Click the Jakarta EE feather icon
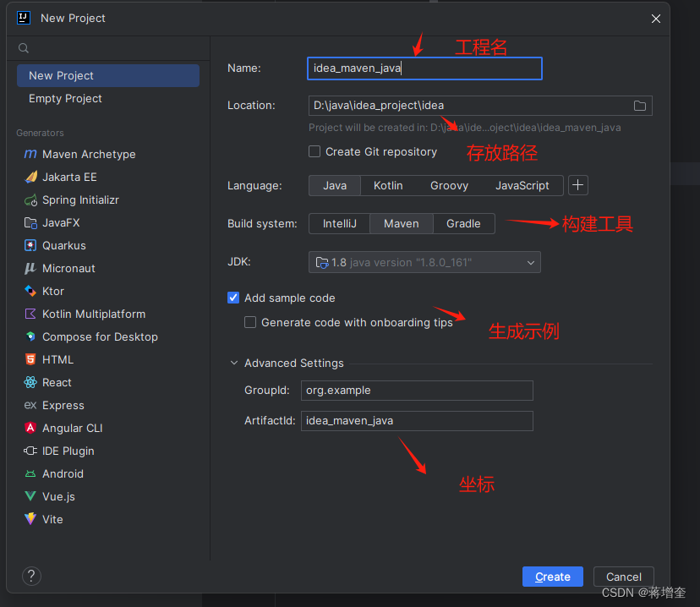The width and height of the screenshot is (700, 607). (x=30, y=177)
